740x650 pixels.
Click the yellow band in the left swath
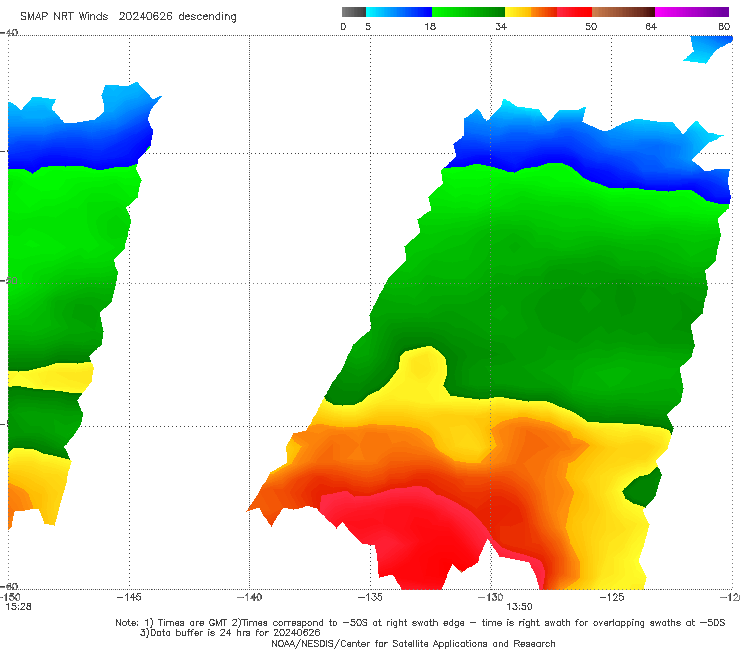(x=50, y=377)
